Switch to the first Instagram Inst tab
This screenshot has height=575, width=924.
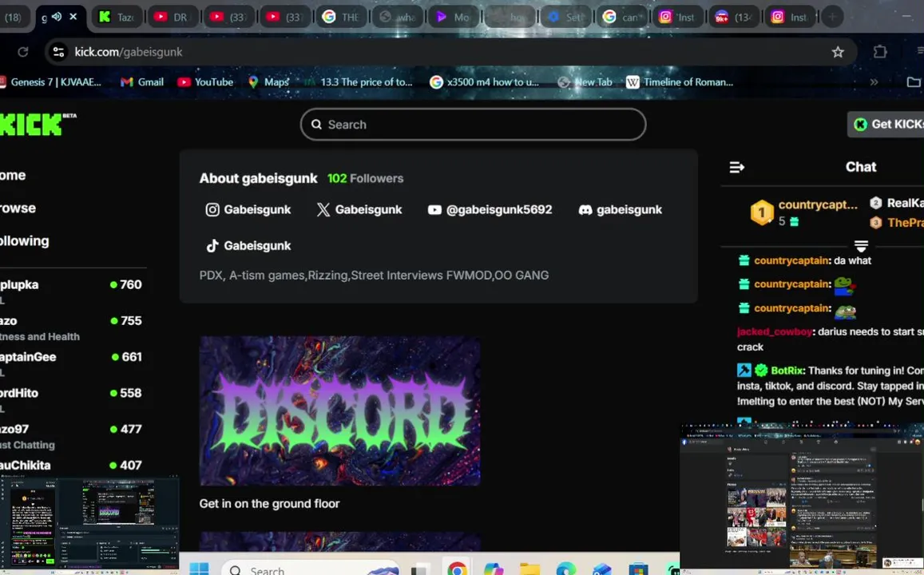678,17
